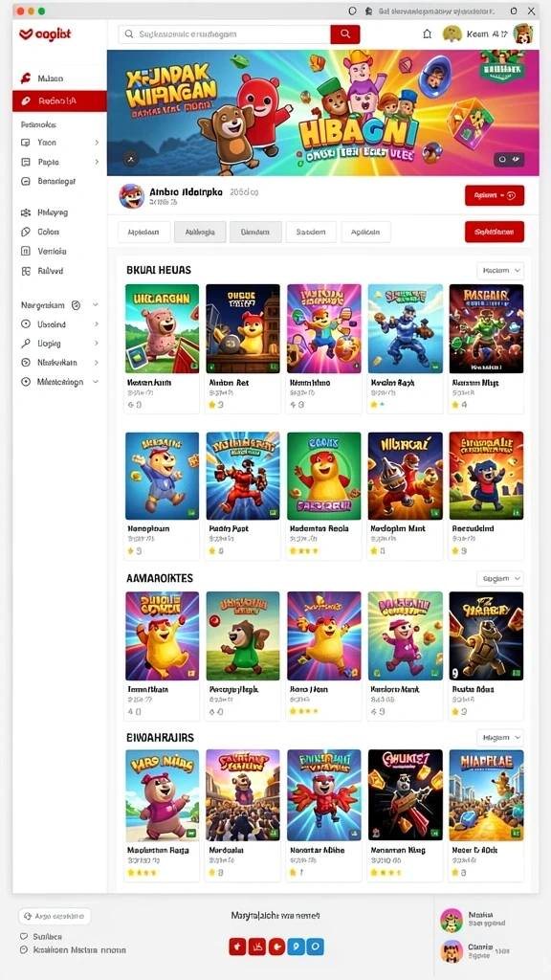Click the Ventola sidebar icon
Image resolution: width=551 pixels, height=980 pixels.
pos(26,252)
